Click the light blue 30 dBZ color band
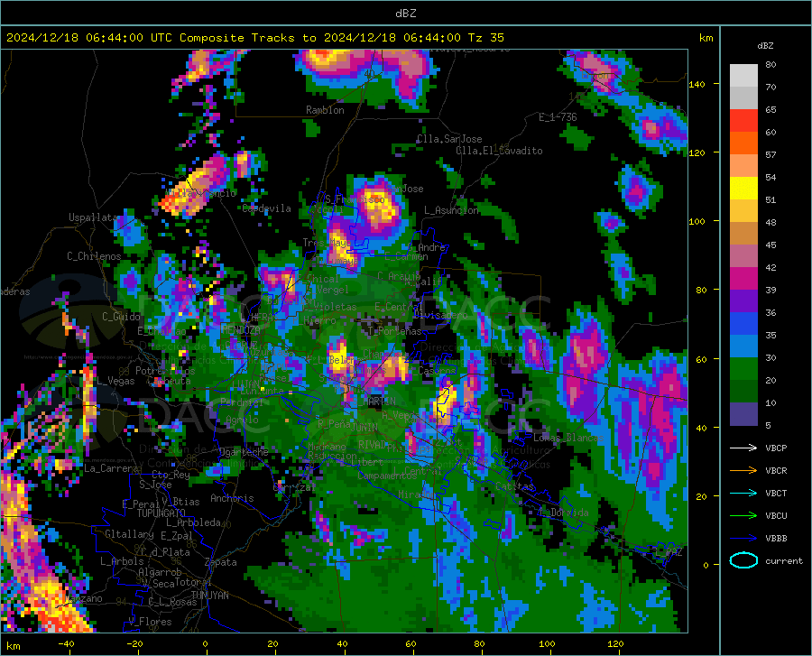 (743, 346)
